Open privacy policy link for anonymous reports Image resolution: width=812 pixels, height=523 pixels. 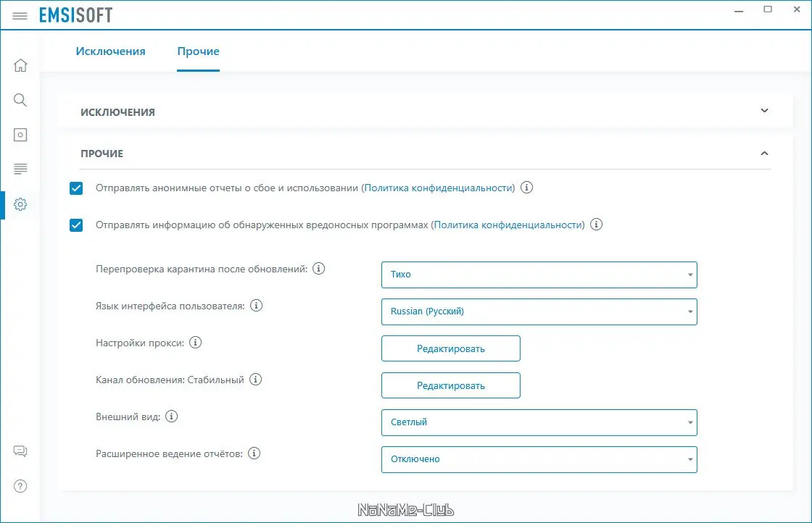tap(439, 188)
